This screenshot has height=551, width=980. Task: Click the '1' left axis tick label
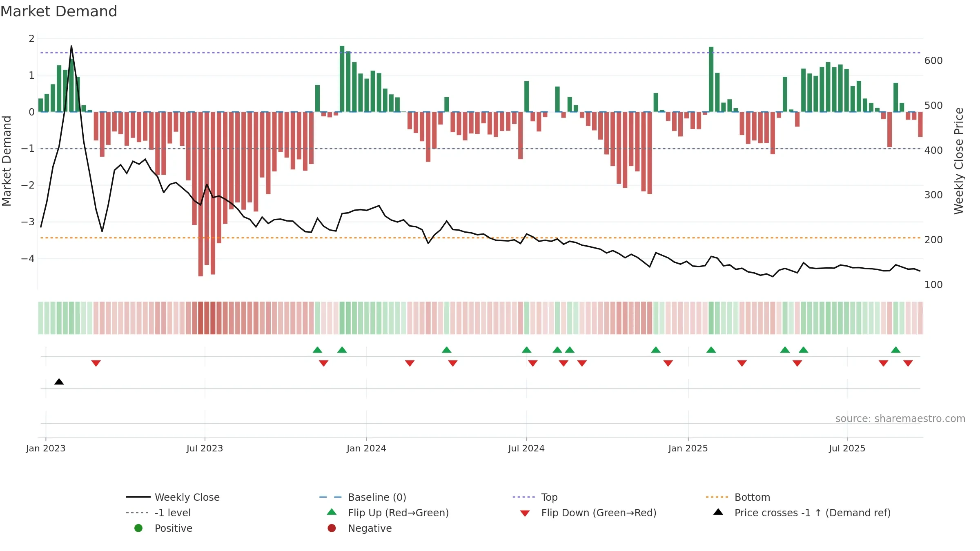31,76
